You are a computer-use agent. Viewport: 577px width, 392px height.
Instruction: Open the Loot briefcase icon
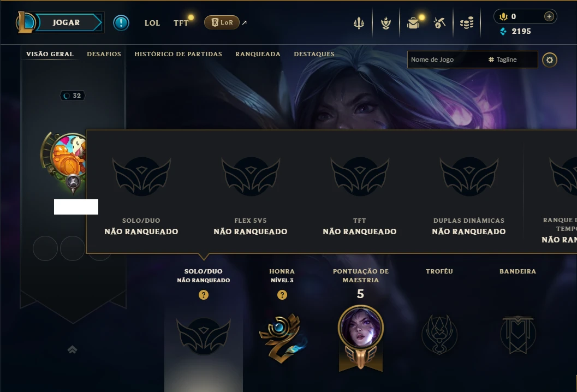(x=413, y=23)
